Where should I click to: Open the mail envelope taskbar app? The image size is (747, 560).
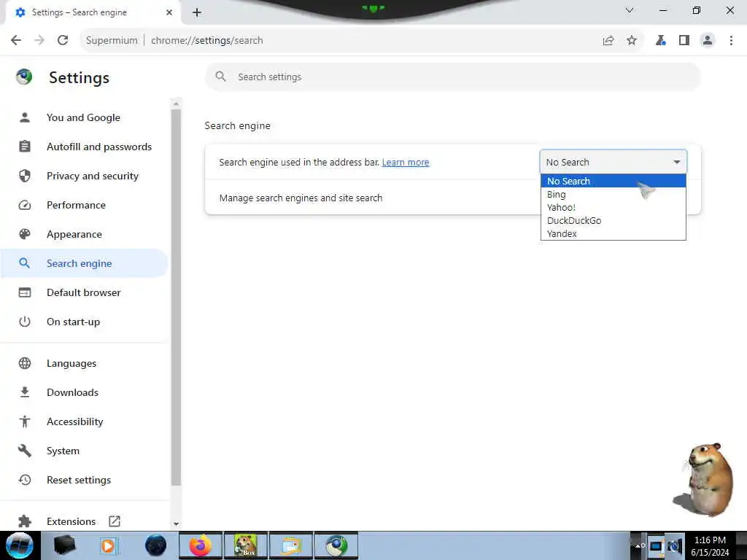tap(291, 545)
